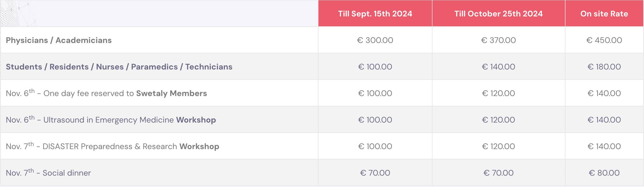This screenshot has width=644, height=187.
Task: Select the Till October 25th 2024 column header
Action: pyautogui.click(x=498, y=14)
